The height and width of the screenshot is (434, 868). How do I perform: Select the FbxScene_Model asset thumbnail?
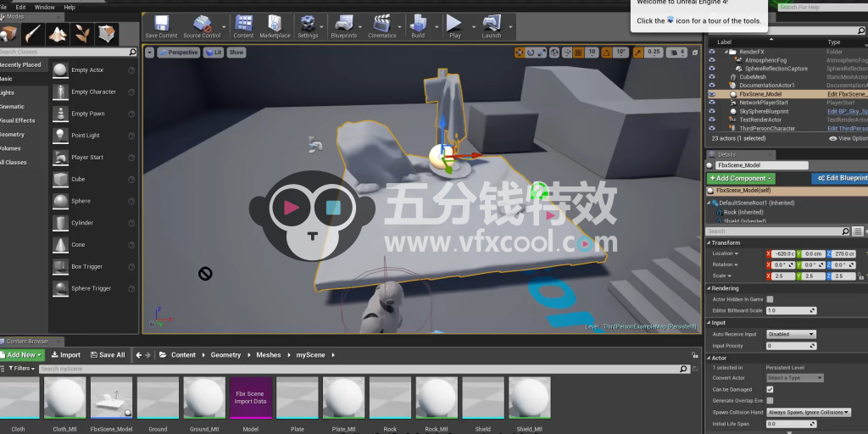click(111, 398)
